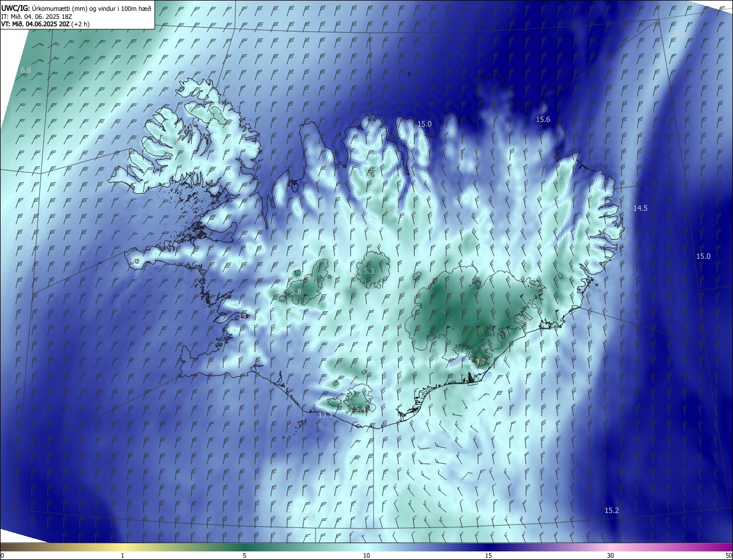
Task: Click the 13.3 label on the south coast
Action: coord(325,415)
